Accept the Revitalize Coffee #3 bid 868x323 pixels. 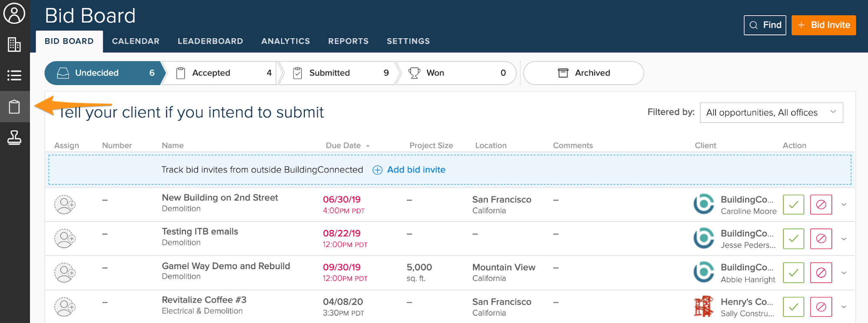pyautogui.click(x=793, y=307)
